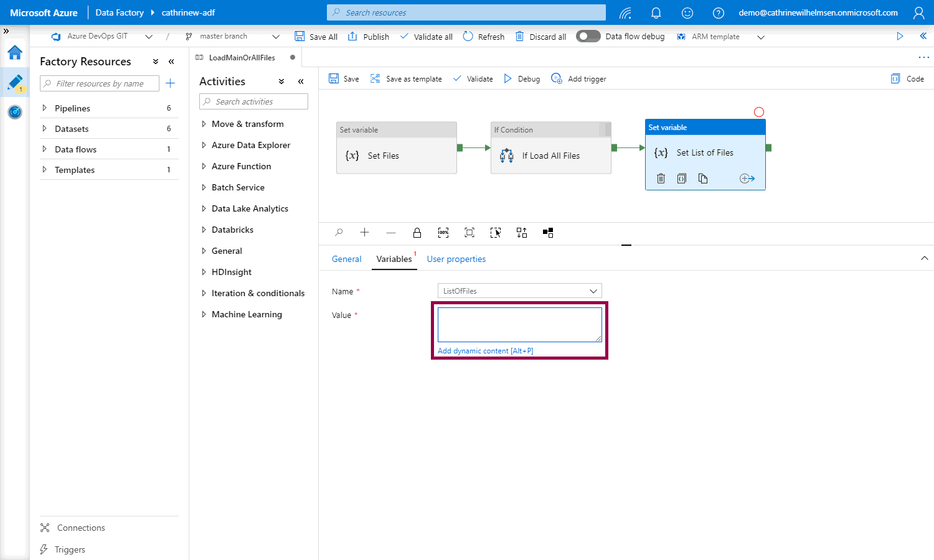This screenshot has height=560, width=934.
Task: Click the zoom to fit icon
Action: point(469,233)
